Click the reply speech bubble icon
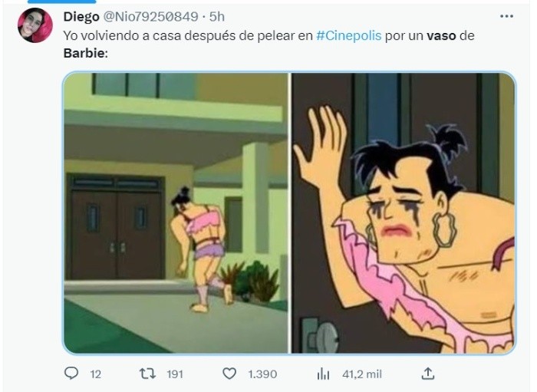This screenshot has width=537, height=392. pos(71,373)
